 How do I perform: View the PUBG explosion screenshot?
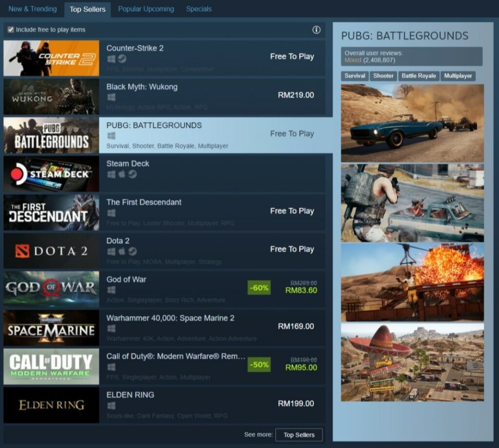pos(412,282)
